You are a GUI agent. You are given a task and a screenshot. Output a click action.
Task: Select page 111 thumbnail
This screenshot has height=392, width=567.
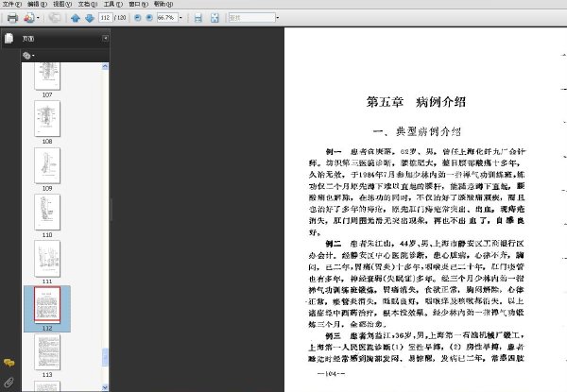pos(47,259)
